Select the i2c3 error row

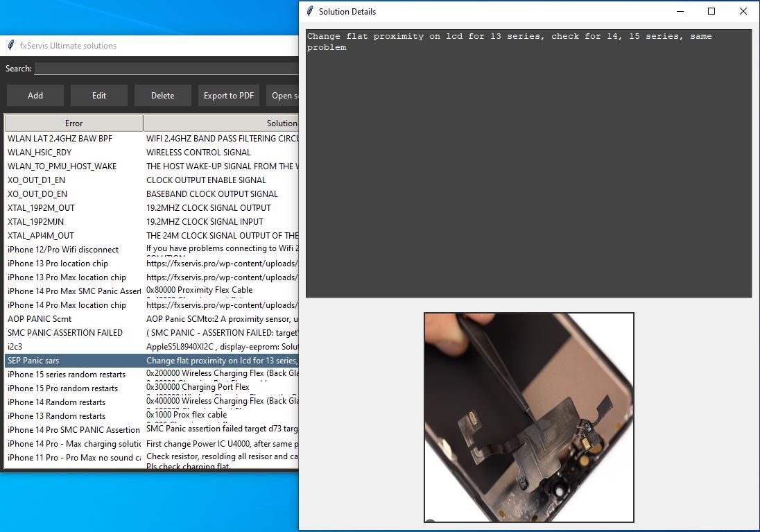point(152,347)
